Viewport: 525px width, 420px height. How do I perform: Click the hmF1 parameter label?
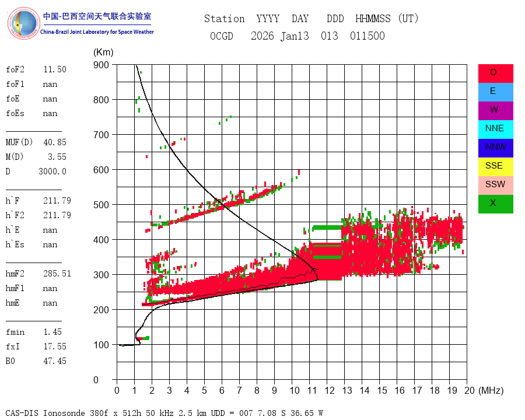(15, 288)
